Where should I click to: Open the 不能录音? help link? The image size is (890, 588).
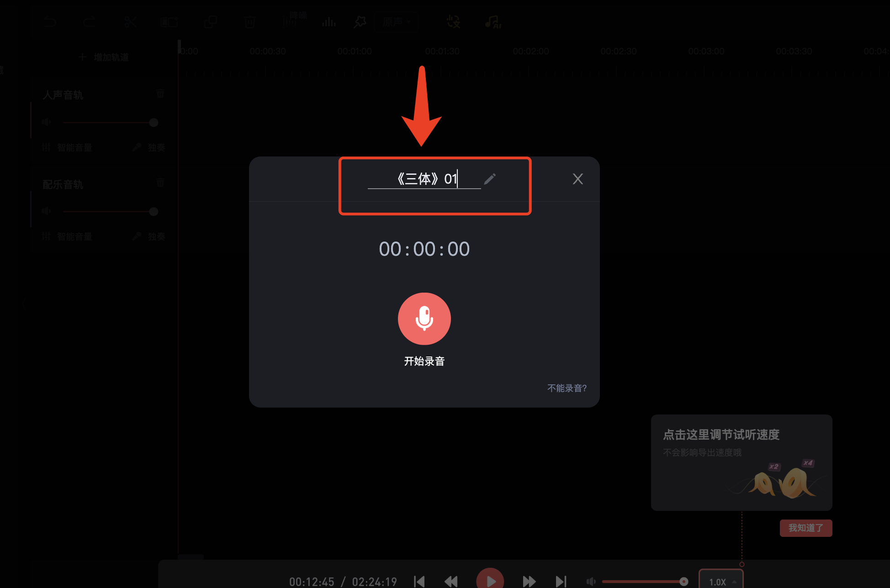tap(567, 388)
